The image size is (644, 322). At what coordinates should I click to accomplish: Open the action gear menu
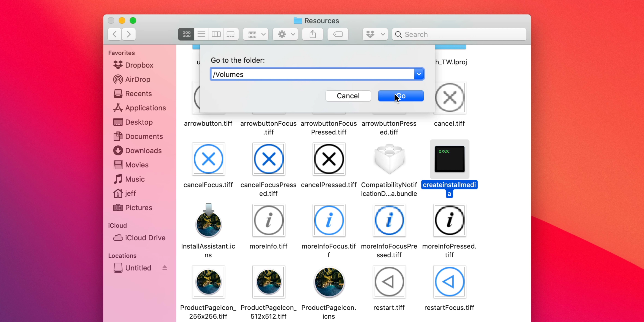(x=285, y=34)
